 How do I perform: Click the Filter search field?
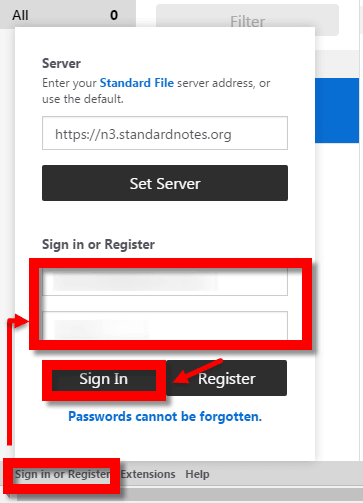[247, 20]
